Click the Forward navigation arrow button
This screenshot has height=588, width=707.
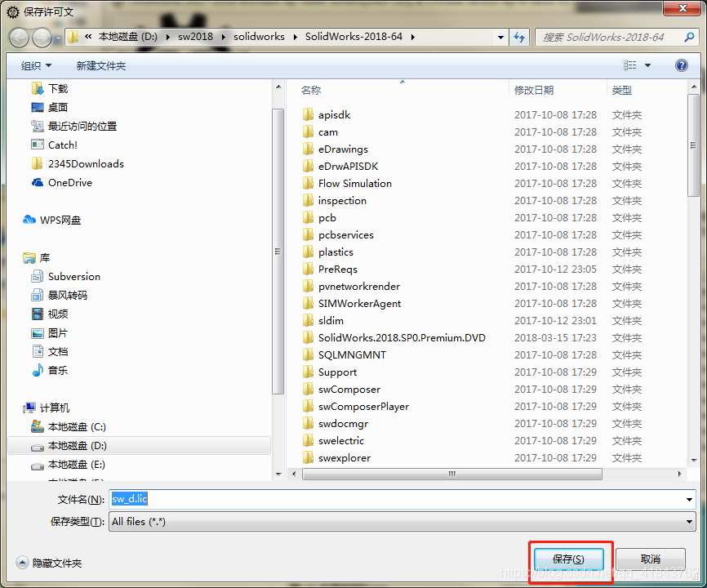click(x=42, y=38)
